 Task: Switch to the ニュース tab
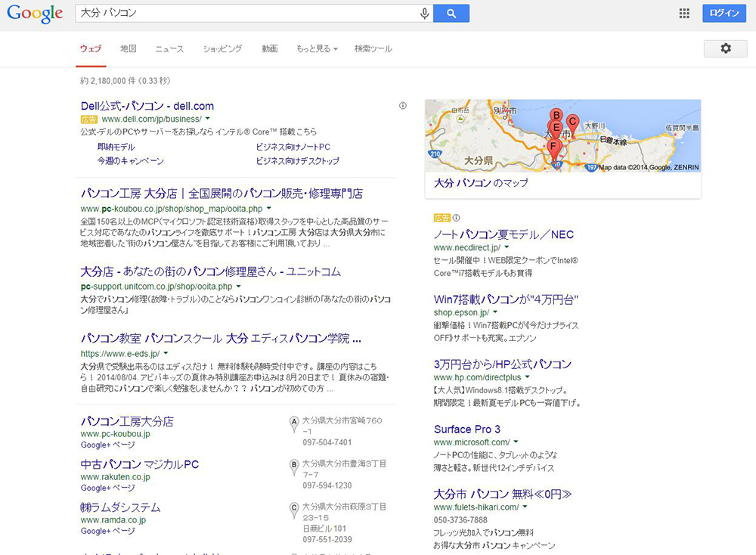click(169, 48)
